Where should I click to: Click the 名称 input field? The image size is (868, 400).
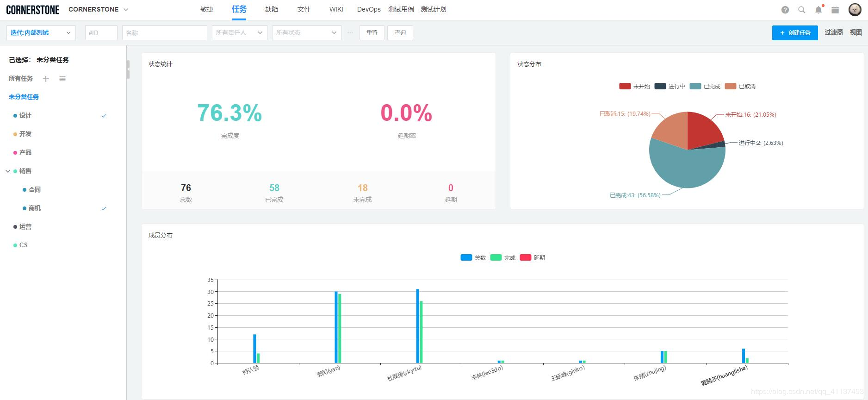[165, 33]
